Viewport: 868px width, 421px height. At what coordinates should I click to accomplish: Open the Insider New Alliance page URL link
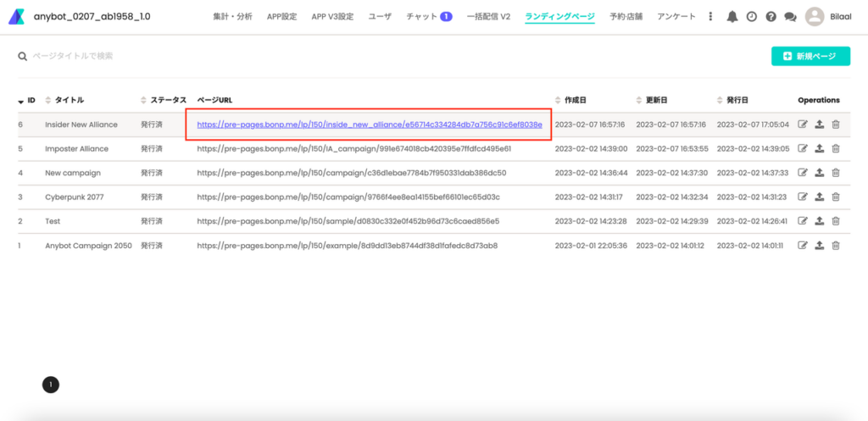[x=369, y=125]
